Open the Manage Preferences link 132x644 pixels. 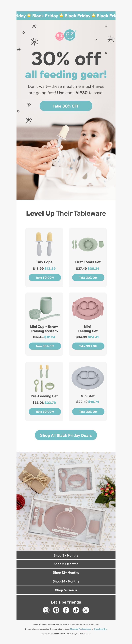coord(81,629)
